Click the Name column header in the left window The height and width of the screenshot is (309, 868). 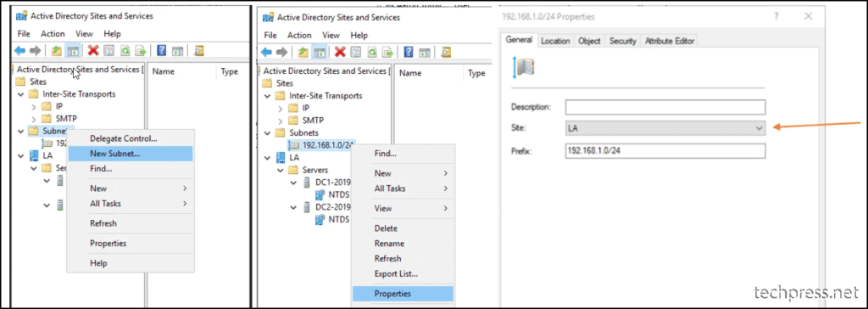164,71
